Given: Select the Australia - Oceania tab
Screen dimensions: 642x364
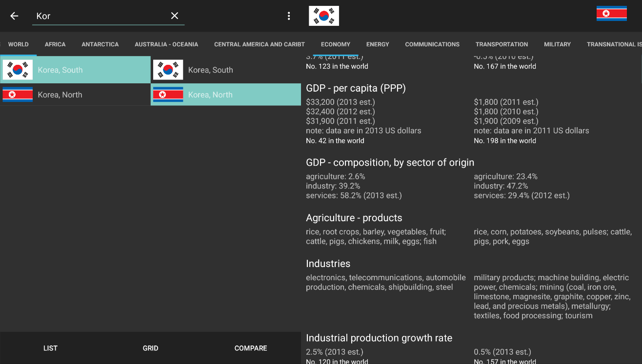Looking at the screenshot, I should (166, 44).
